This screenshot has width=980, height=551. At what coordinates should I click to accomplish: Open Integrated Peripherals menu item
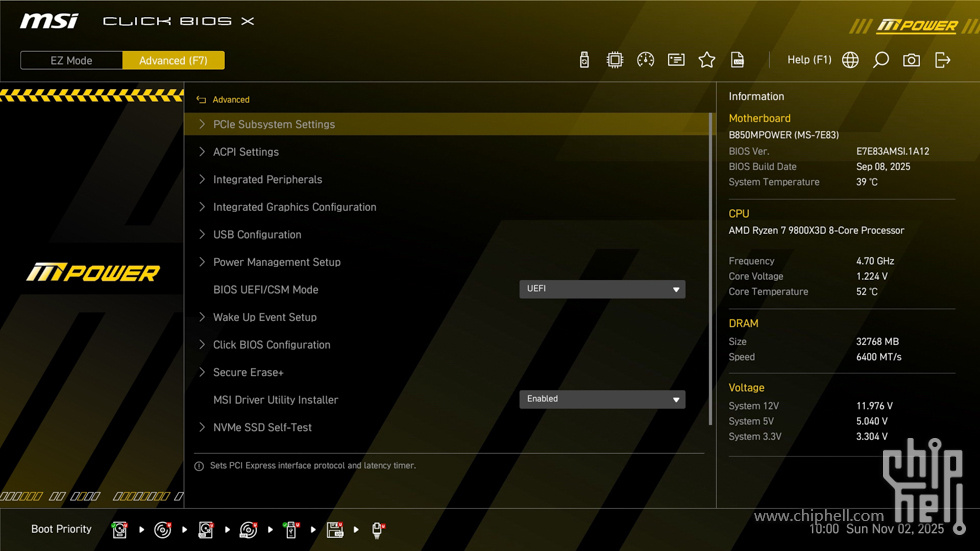267,180
